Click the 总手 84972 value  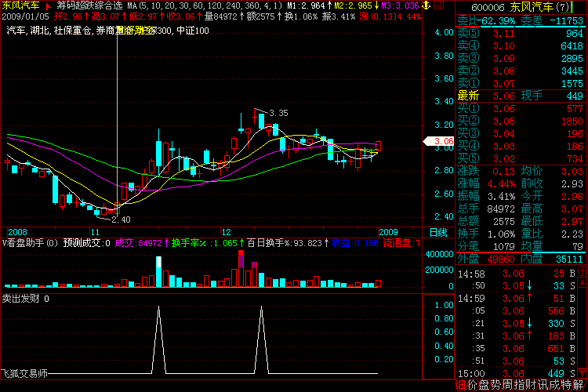(x=501, y=209)
